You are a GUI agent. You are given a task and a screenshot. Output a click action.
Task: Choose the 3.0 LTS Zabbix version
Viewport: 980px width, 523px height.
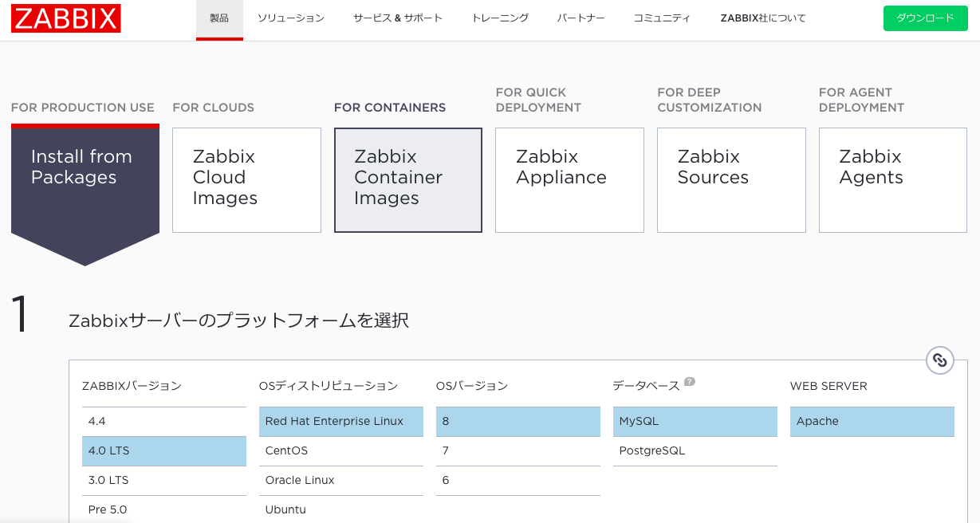point(163,480)
